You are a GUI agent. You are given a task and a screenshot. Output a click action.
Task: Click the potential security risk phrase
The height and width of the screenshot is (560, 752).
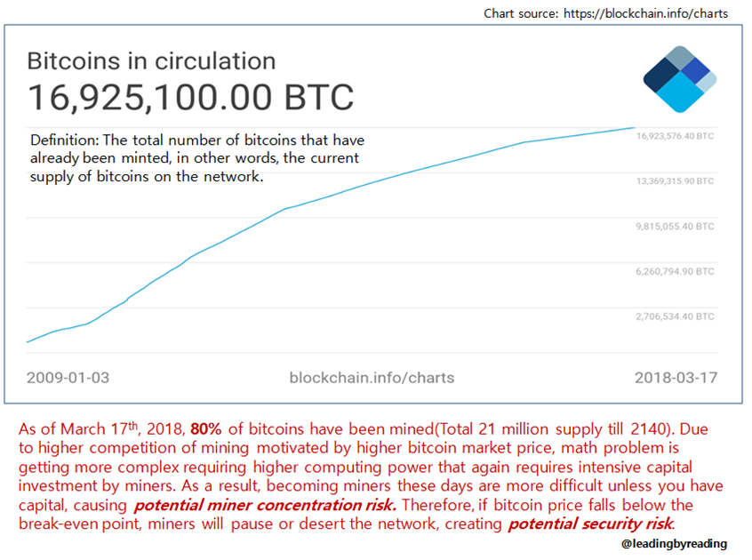coord(590,524)
